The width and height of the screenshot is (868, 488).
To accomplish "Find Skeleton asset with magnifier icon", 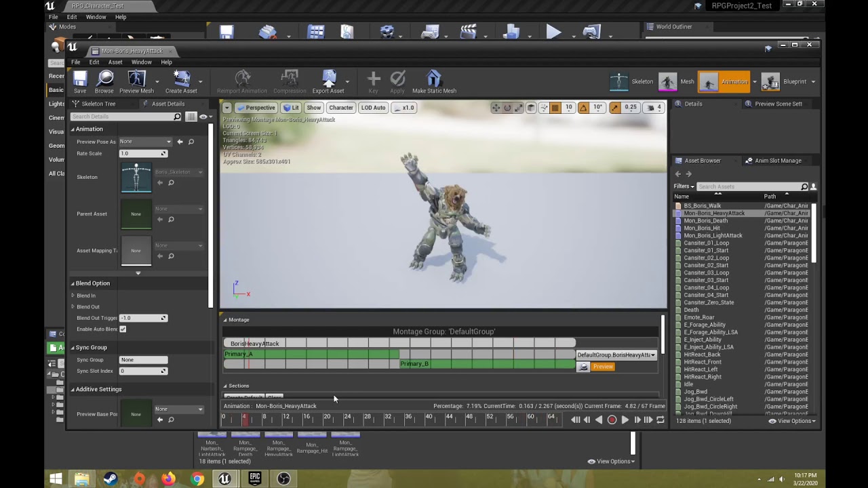I will (x=171, y=182).
